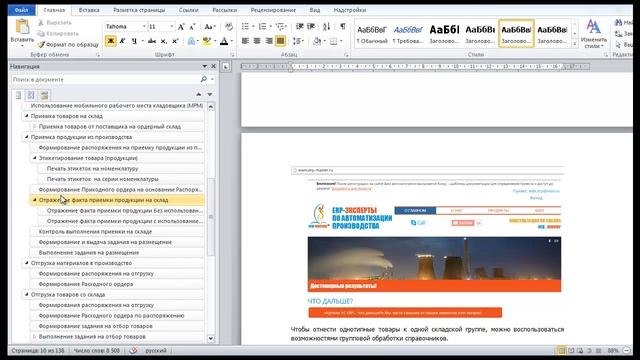Apply the first Заголово... heading style
Image resolution: width=640 pixels, height=360 pixels.
point(444,34)
